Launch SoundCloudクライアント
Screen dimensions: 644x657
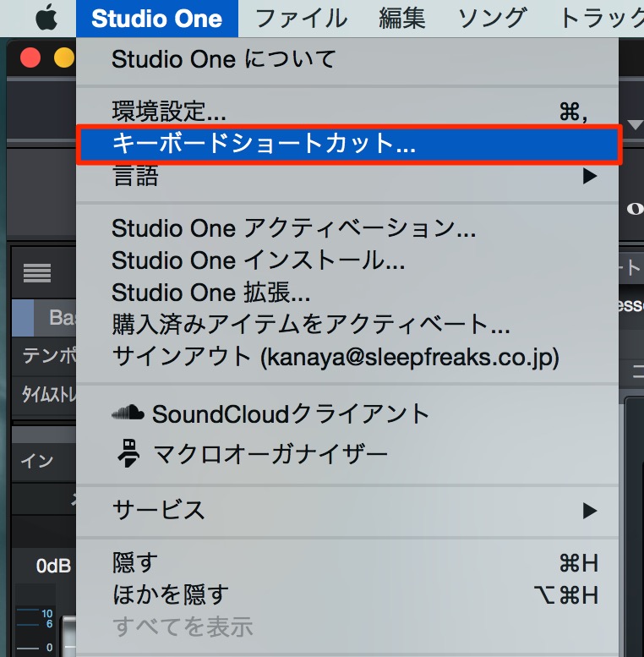click(347, 414)
